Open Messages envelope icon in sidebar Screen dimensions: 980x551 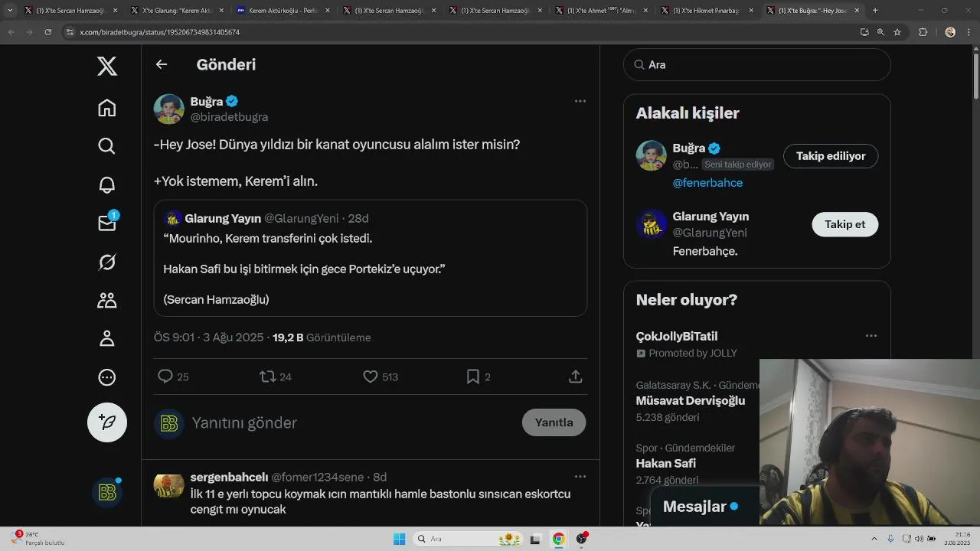[107, 223]
